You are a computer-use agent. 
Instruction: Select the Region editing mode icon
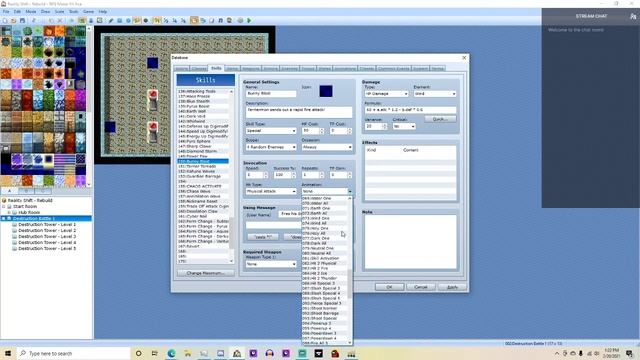[100, 20]
